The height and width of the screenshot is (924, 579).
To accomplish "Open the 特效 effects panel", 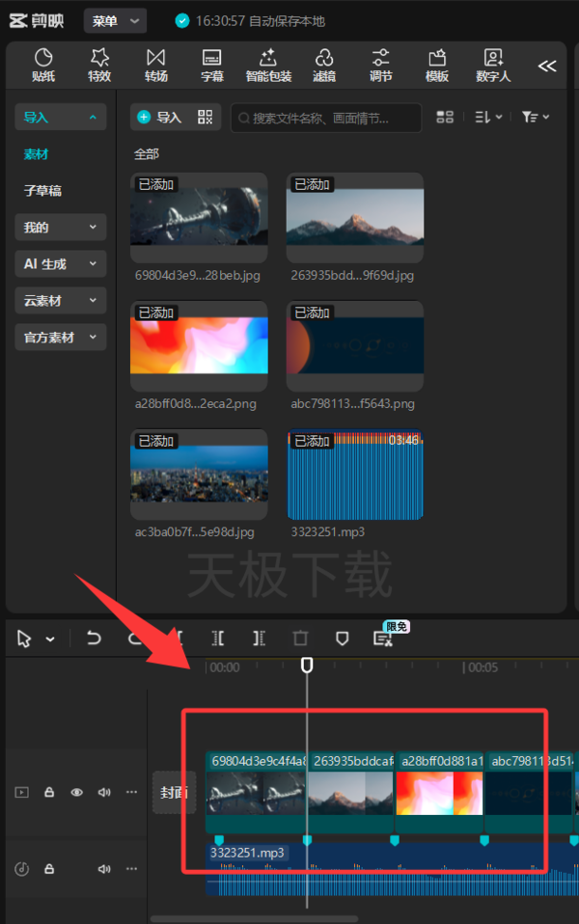I will pyautogui.click(x=99, y=66).
